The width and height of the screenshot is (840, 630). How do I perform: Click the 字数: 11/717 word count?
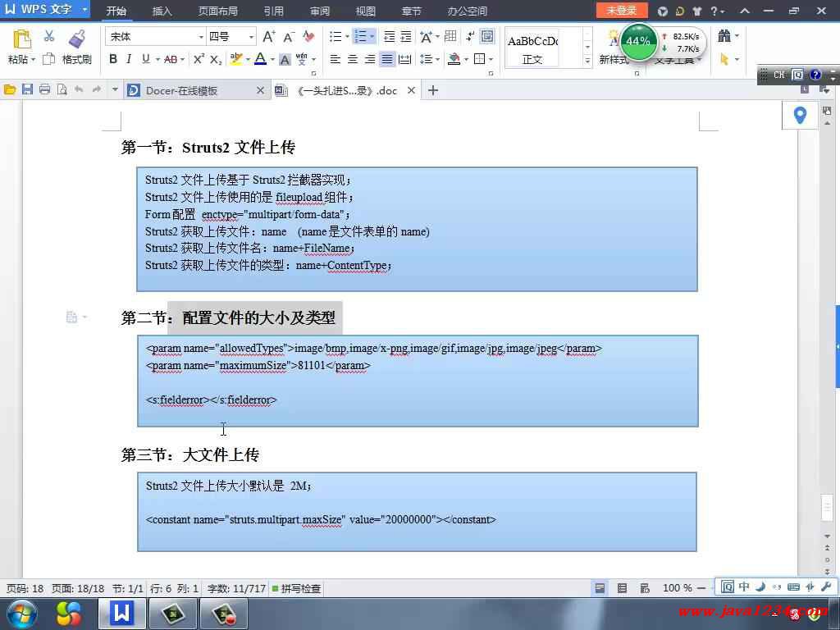pyautogui.click(x=236, y=588)
